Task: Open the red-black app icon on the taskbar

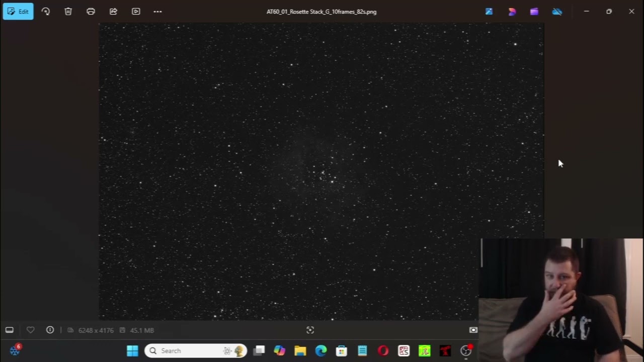Action: [445, 351]
